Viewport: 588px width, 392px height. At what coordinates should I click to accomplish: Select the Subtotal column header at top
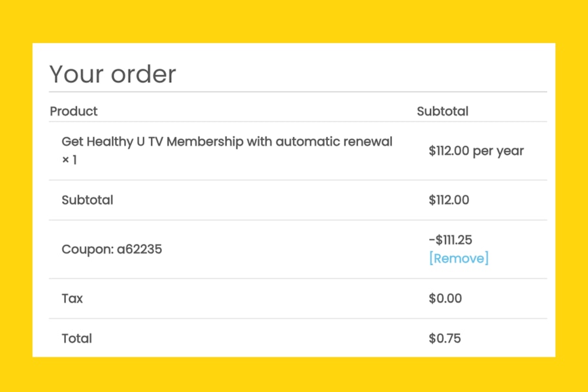point(442,111)
